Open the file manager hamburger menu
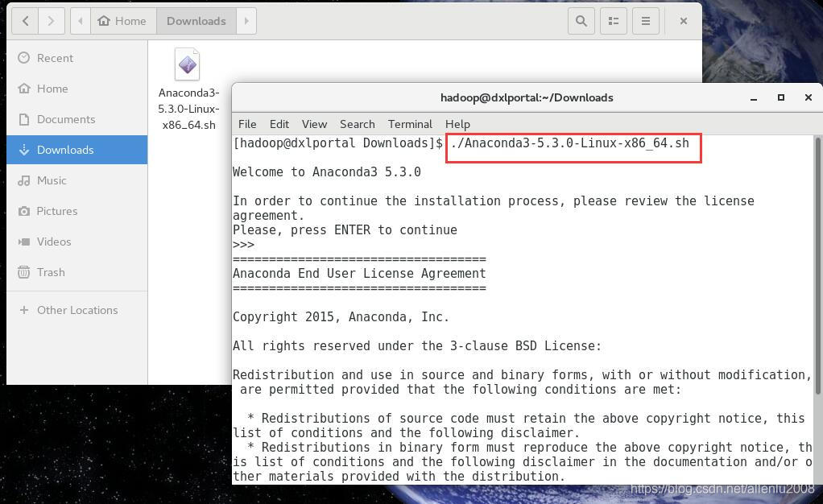The width and height of the screenshot is (823, 504). point(646,21)
